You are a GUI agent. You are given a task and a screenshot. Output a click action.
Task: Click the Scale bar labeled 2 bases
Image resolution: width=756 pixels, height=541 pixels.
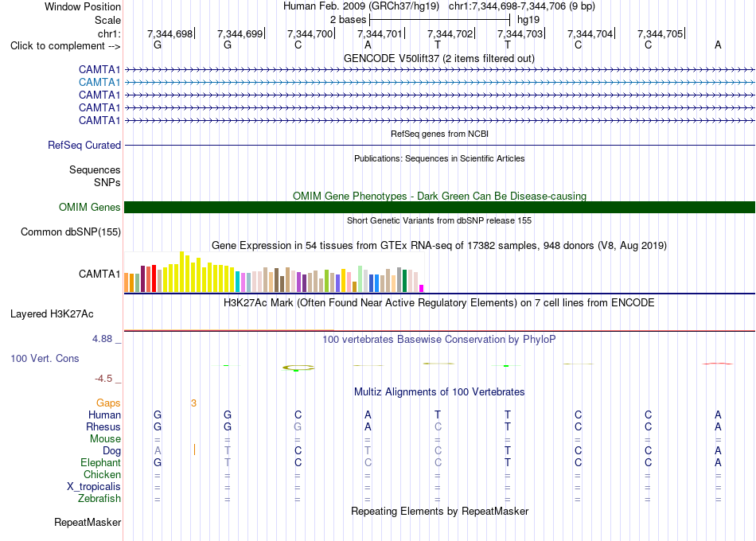point(439,20)
